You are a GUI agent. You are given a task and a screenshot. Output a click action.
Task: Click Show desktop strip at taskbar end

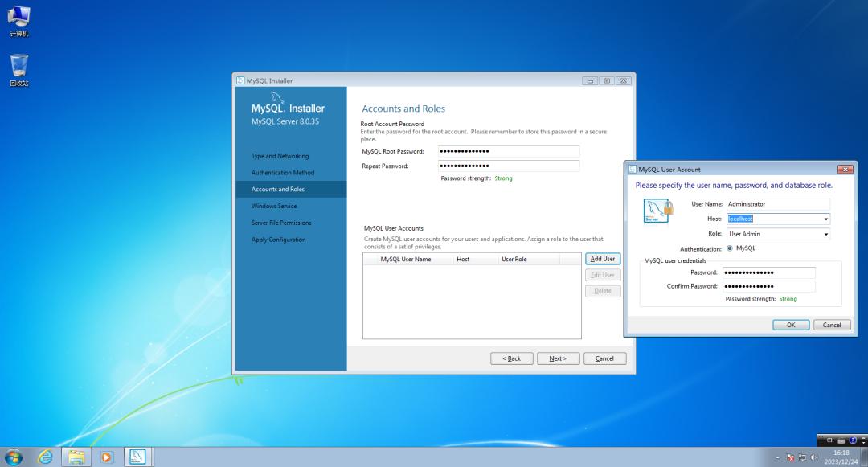point(864,457)
